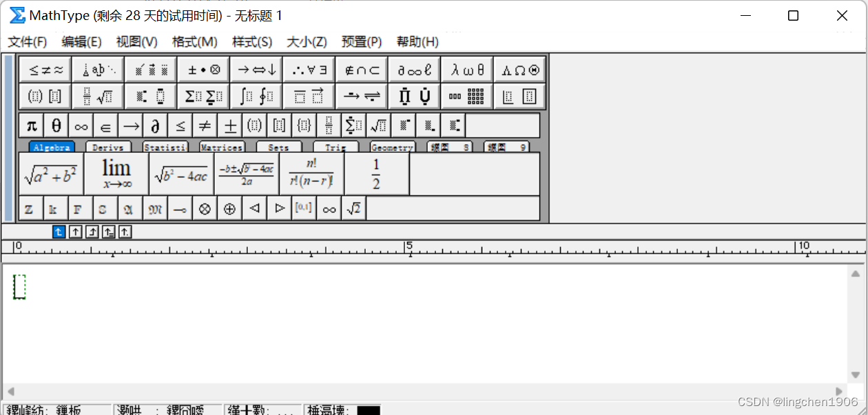
Task: Insert the fraction template in small bar
Action: point(329,125)
